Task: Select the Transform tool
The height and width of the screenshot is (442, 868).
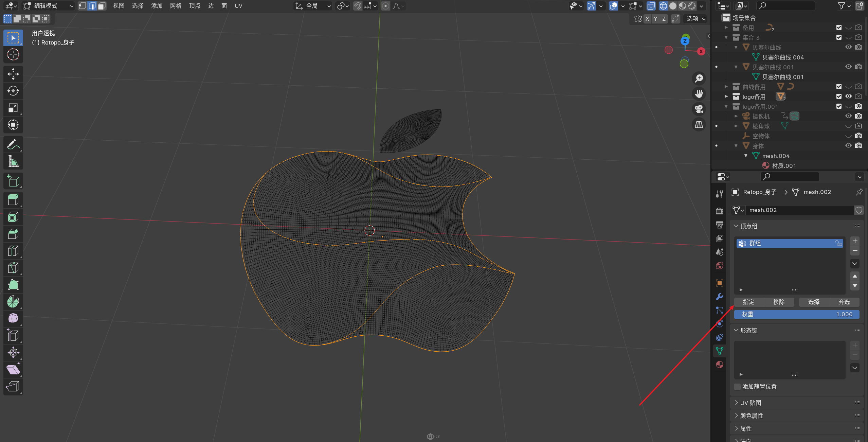Action: point(13,125)
